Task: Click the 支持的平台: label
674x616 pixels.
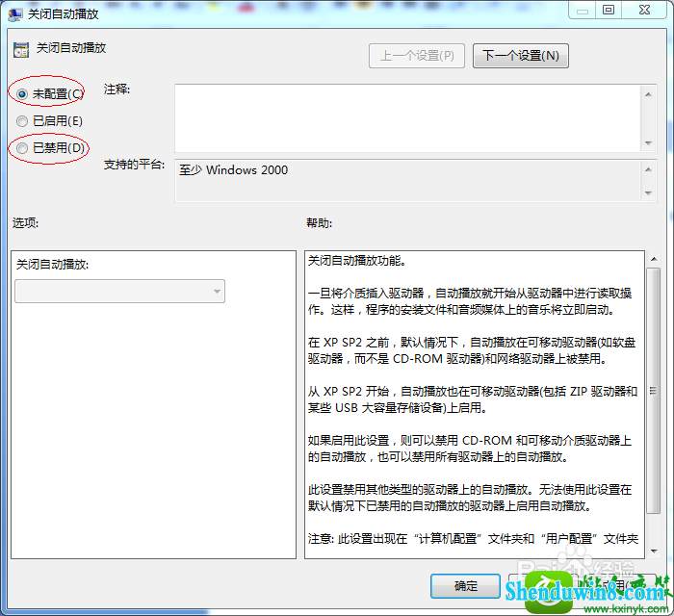Action: 134,165
